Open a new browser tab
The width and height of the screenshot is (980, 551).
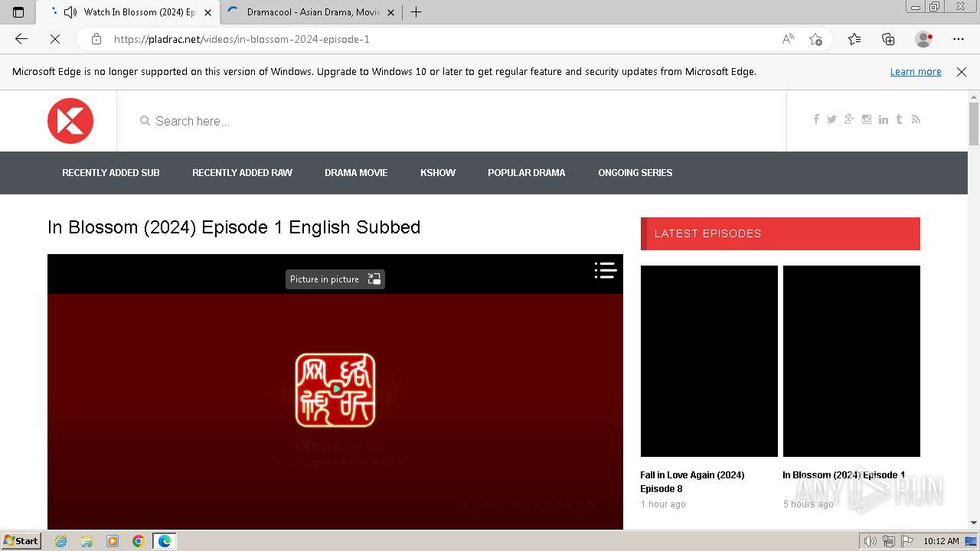click(x=416, y=12)
